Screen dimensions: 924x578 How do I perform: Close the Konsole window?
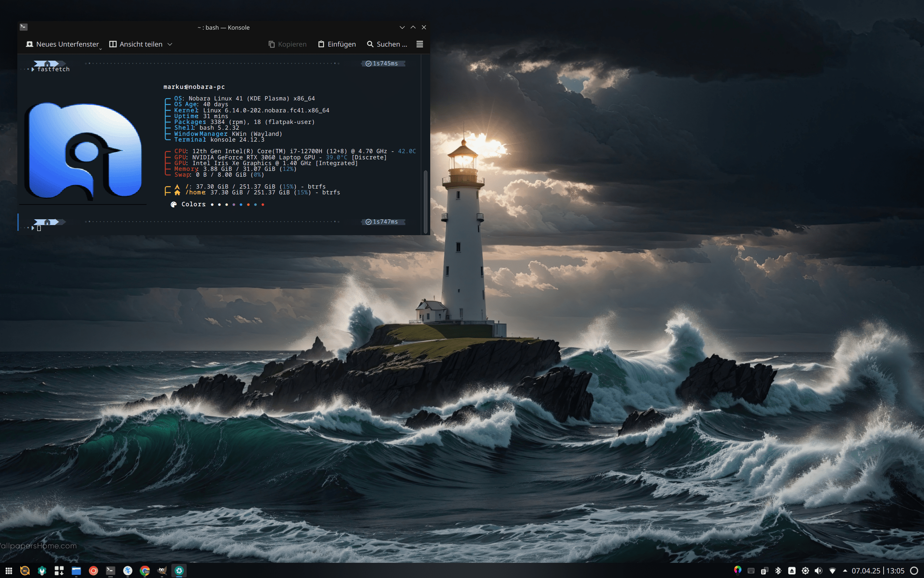(x=424, y=27)
